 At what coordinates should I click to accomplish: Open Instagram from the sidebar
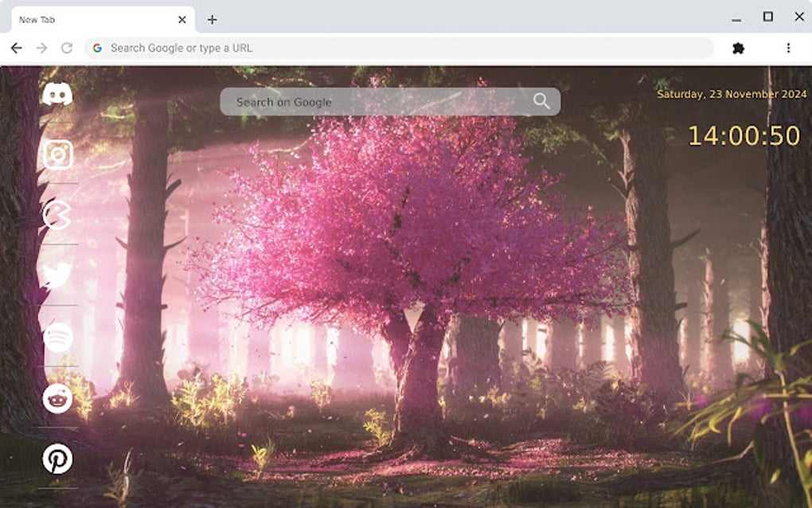pyautogui.click(x=57, y=154)
